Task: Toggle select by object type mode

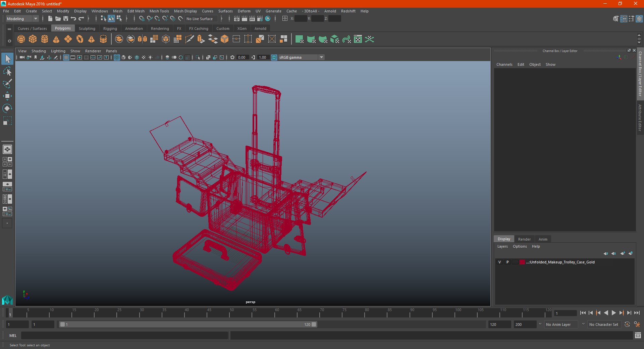Action: point(111,19)
